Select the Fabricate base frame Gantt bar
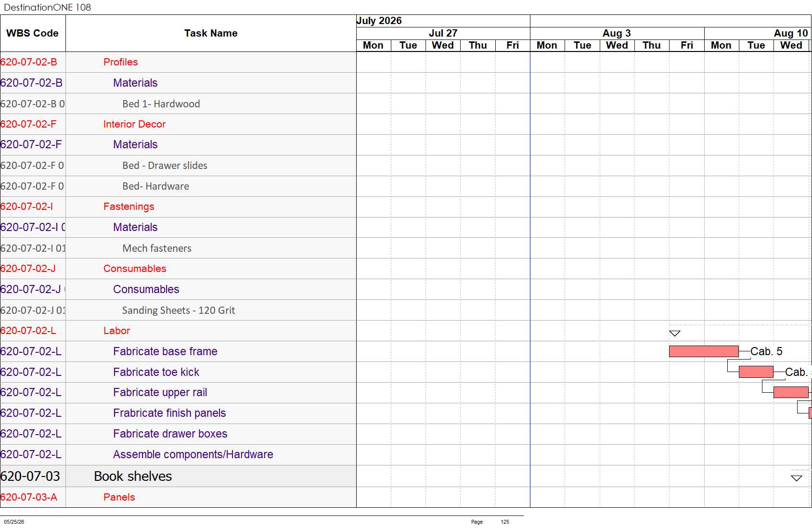The height and width of the screenshot is (528, 812). point(704,351)
